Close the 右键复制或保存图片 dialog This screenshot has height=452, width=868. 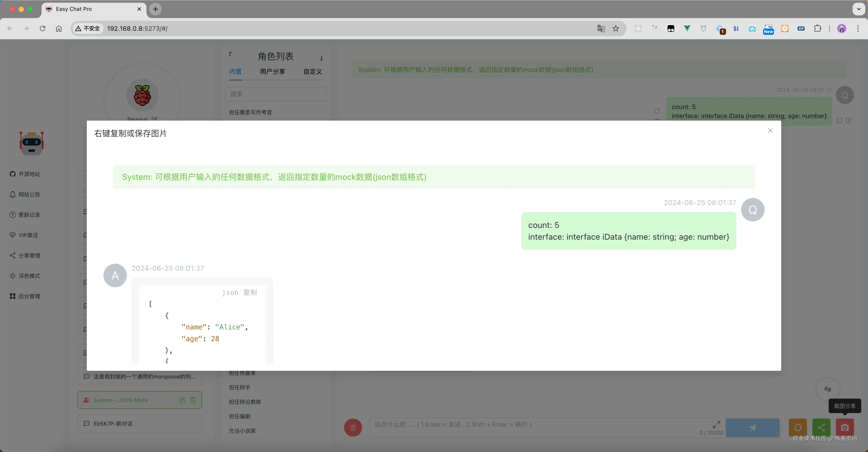pos(770,131)
